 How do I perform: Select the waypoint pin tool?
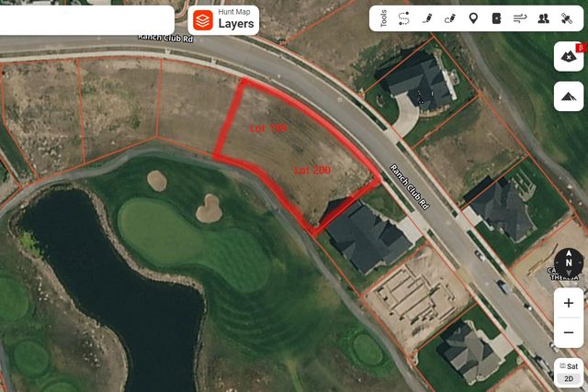tap(473, 18)
